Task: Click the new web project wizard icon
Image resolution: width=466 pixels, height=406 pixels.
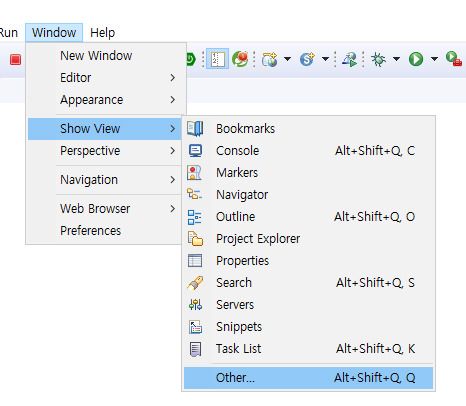Action: click(x=270, y=59)
